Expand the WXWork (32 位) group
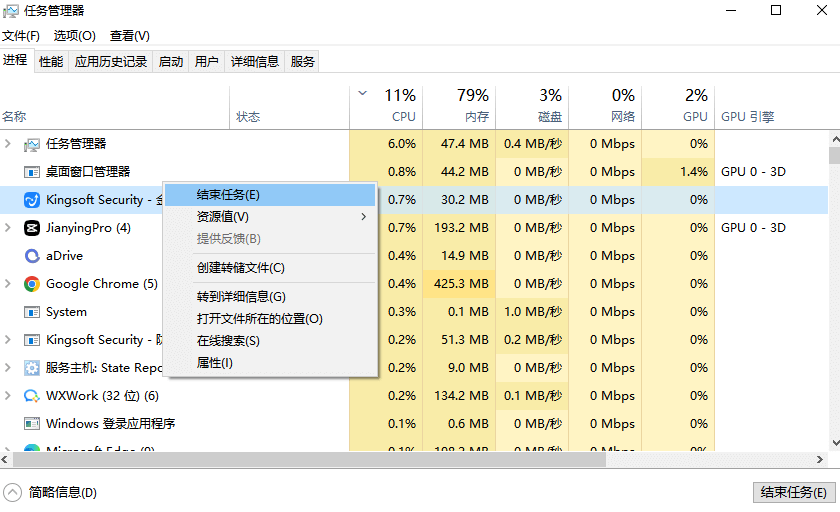 (8, 395)
